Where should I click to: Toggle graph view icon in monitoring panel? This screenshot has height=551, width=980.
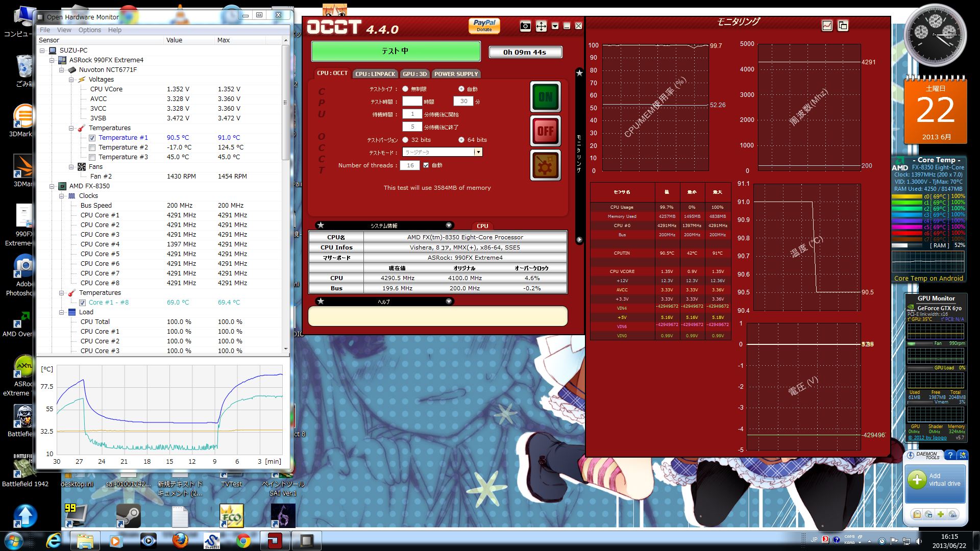(827, 25)
